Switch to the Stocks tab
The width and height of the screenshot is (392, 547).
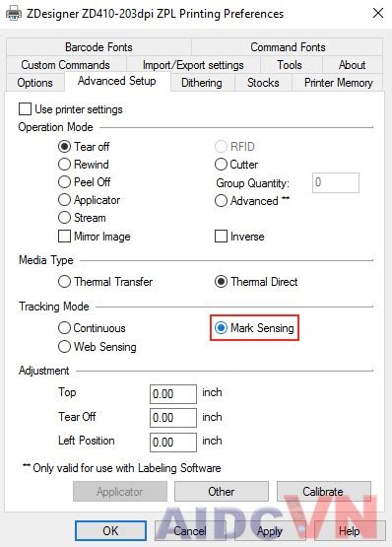coord(263,83)
